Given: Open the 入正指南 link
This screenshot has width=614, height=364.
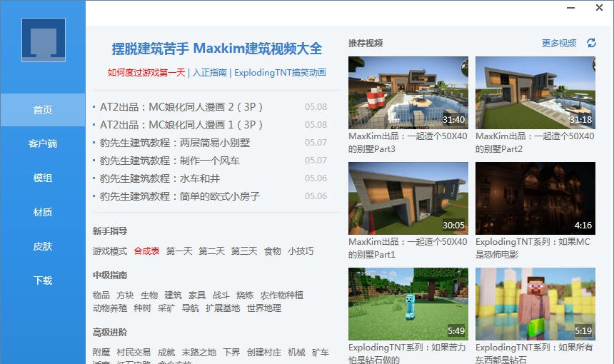Looking at the screenshot, I should (209, 72).
